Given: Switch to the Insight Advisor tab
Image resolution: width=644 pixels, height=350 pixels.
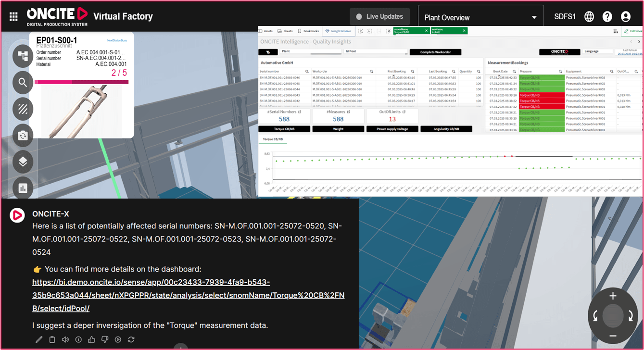Looking at the screenshot, I should click(339, 31).
